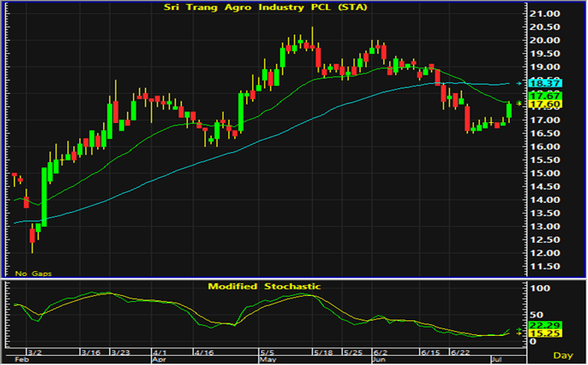The image size is (588, 365).
Task: Click the 4/16 date marker
Action: click(204, 353)
